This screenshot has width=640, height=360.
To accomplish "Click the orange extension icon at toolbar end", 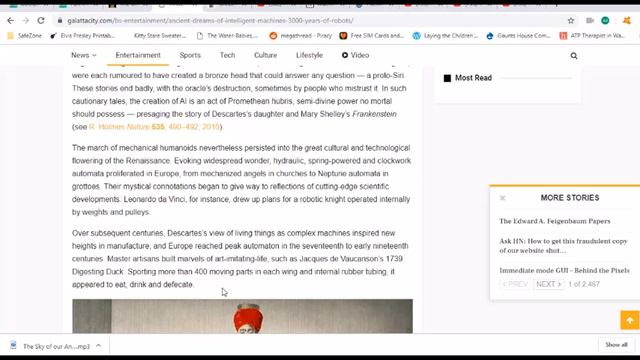I will click(x=627, y=20).
